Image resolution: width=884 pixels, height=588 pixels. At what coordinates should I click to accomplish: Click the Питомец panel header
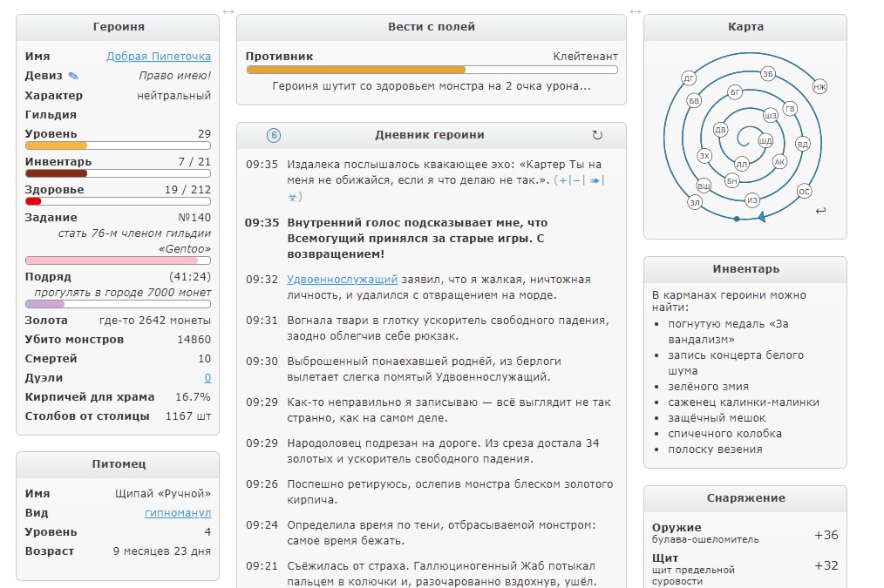[118, 464]
